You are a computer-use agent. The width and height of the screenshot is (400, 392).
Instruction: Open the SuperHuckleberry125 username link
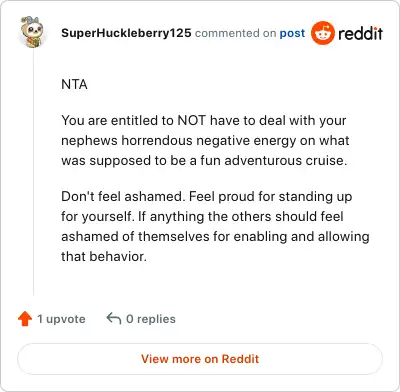(126, 33)
